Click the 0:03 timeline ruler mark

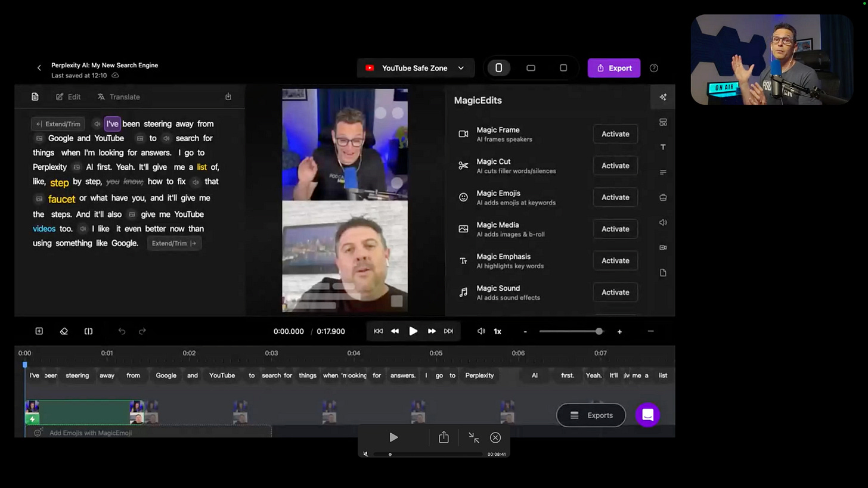pos(271,353)
